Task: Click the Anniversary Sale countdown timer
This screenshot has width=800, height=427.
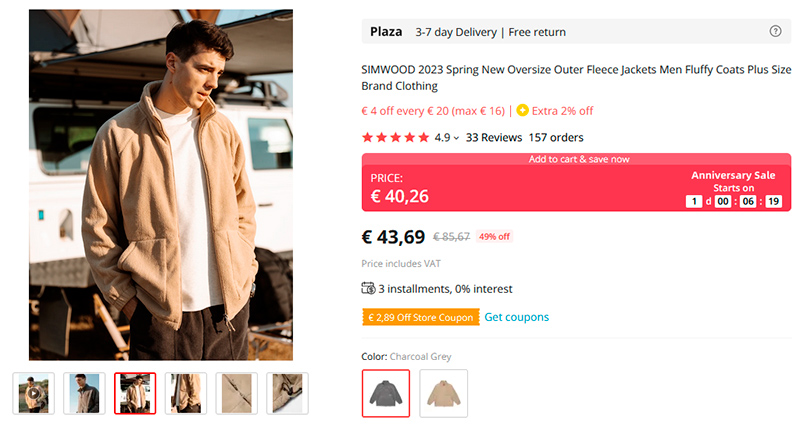Action: (x=734, y=201)
